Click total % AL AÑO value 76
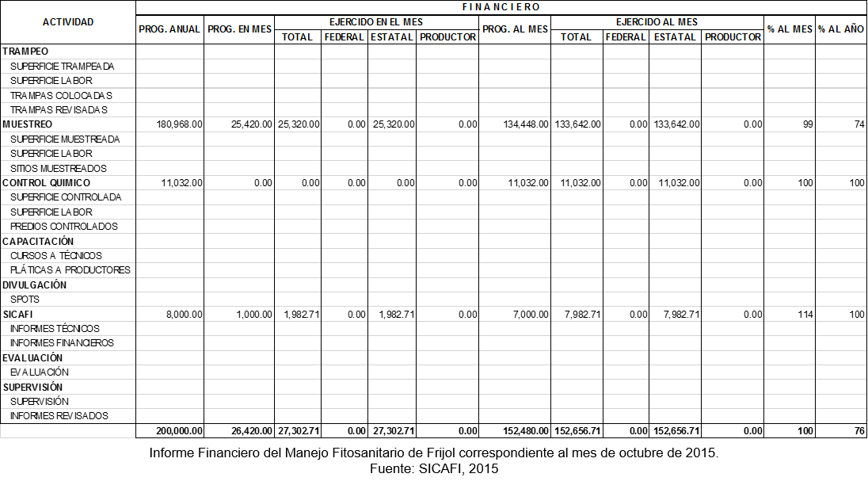Viewport: 868px width, 485px height. (859, 431)
